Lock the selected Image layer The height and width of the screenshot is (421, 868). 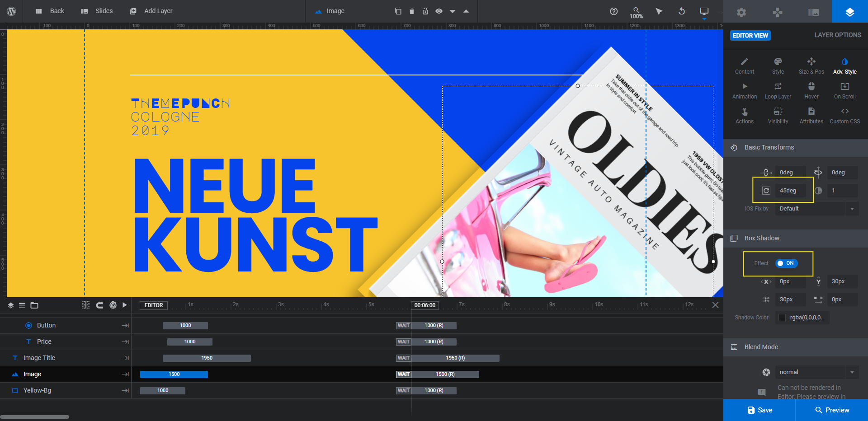(425, 11)
